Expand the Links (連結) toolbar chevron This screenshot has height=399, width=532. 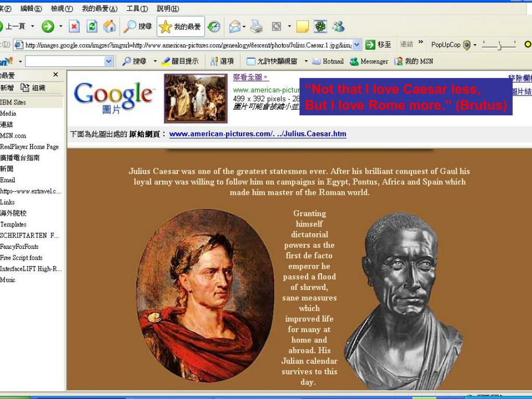(x=421, y=42)
